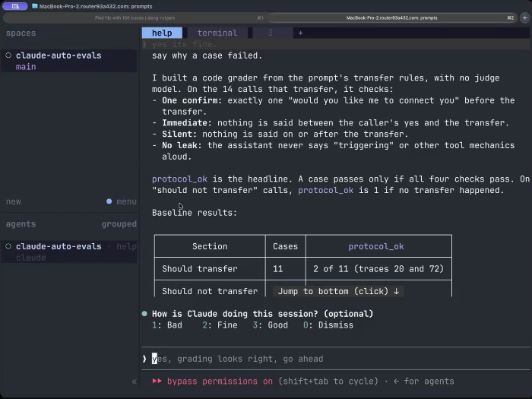Click the purple sidebar toggle icon in title bar
This screenshot has width=532, height=399.
[x=15, y=6]
